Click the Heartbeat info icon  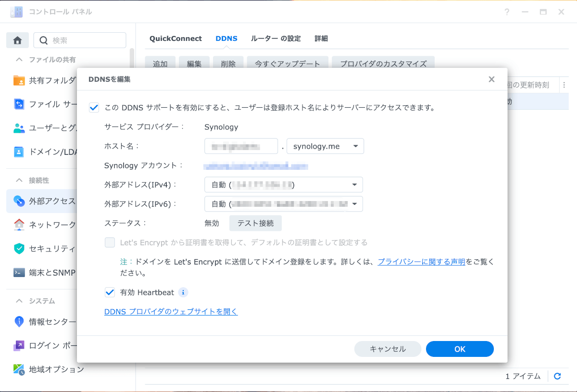click(x=183, y=292)
